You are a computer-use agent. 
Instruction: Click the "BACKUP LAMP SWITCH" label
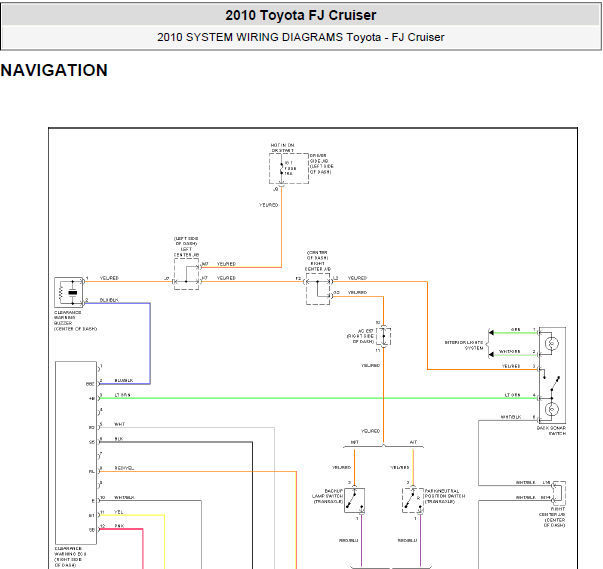(328, 494)
